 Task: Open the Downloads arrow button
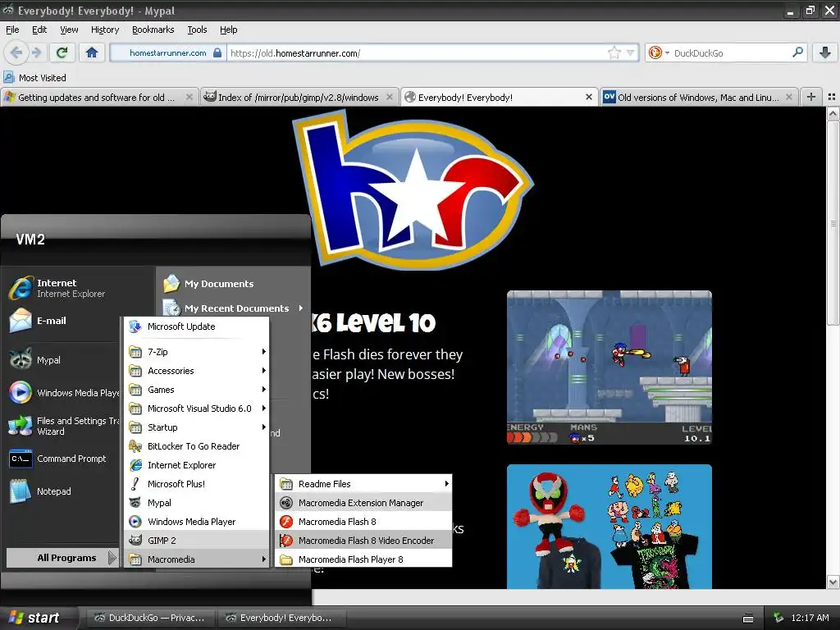point(825,52)
